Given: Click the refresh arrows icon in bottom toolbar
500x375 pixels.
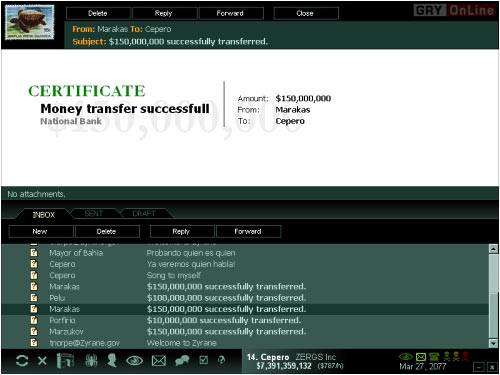Looking at the screenshot, I should pyautogui.click(x=22, y=361).
